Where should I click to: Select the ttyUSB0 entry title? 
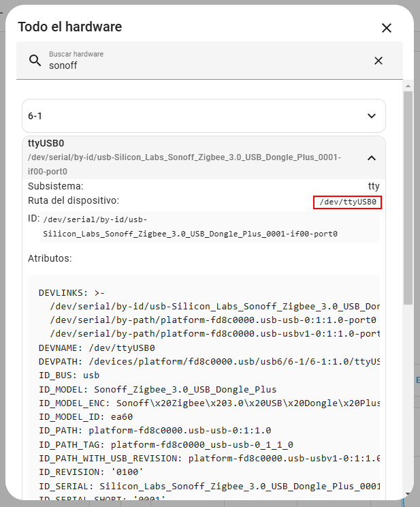click(46, 144)
